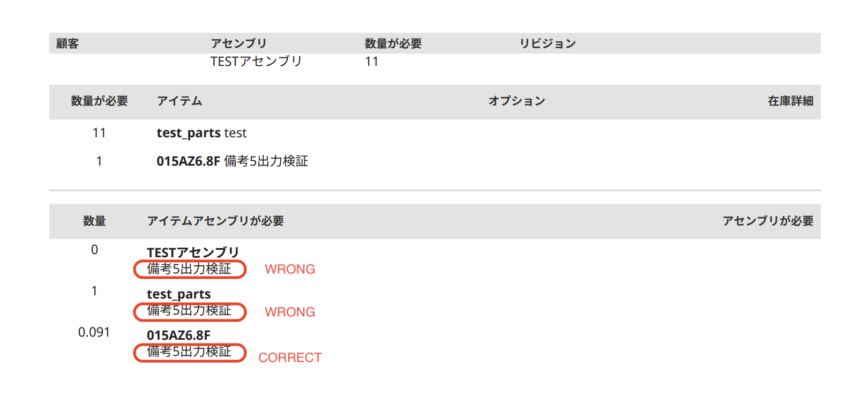Viewport: 868px width, 403px height.
Task: Click the bold TESTアセンブリ entry in lower table
Action: (x=193, y=252)
